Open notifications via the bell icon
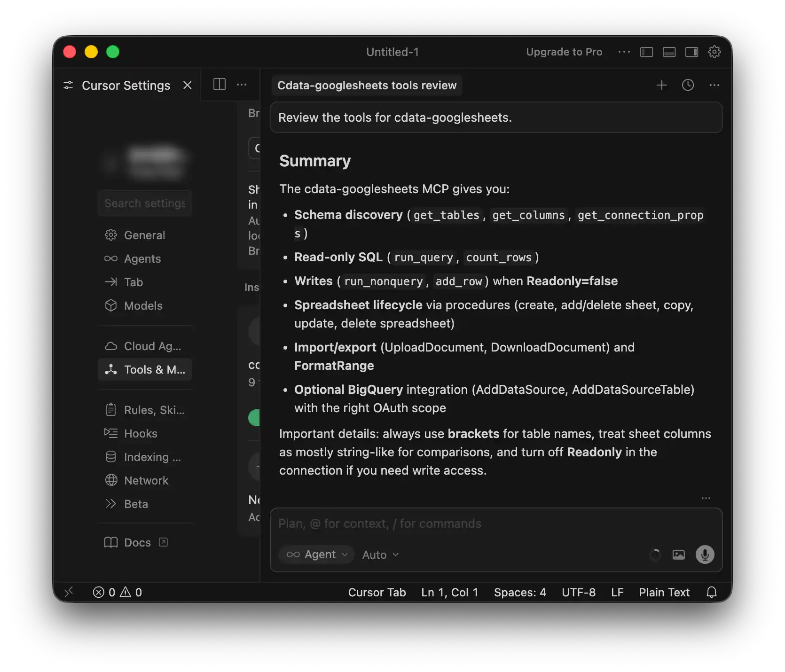Screen dimensions: 785x672 [711, 592]
